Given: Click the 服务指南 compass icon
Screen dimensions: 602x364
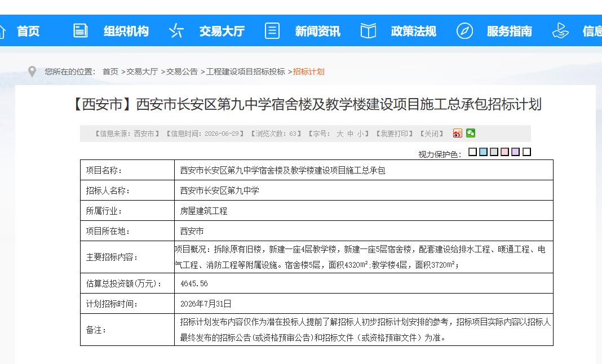Looking at the screenshot, I should (464, 31).
